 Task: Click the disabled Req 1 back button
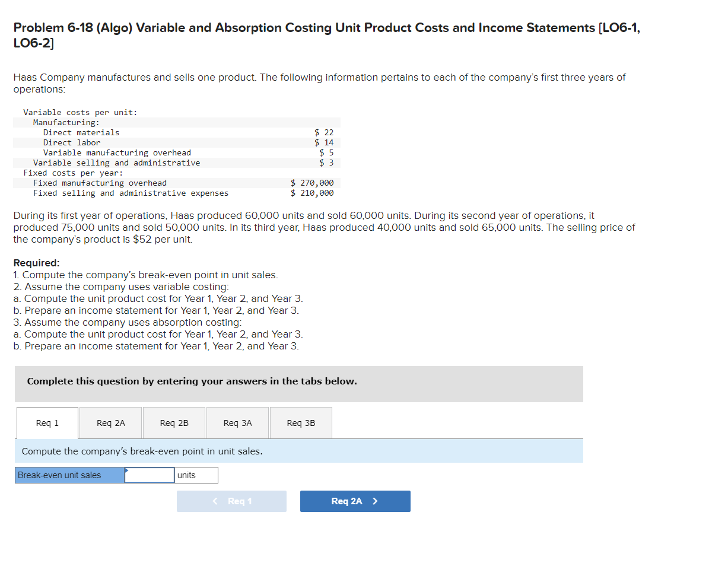pyautogui.click(x=232, y=501)
